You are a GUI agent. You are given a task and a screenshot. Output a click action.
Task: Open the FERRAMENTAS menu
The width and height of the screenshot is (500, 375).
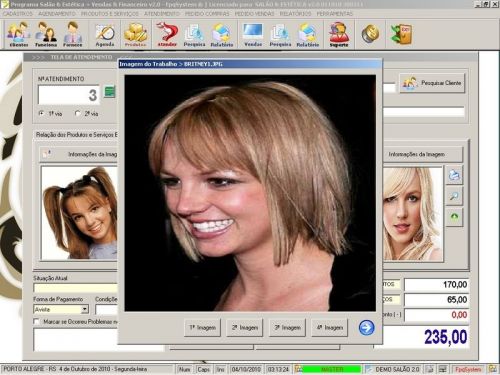click(335, 14)
